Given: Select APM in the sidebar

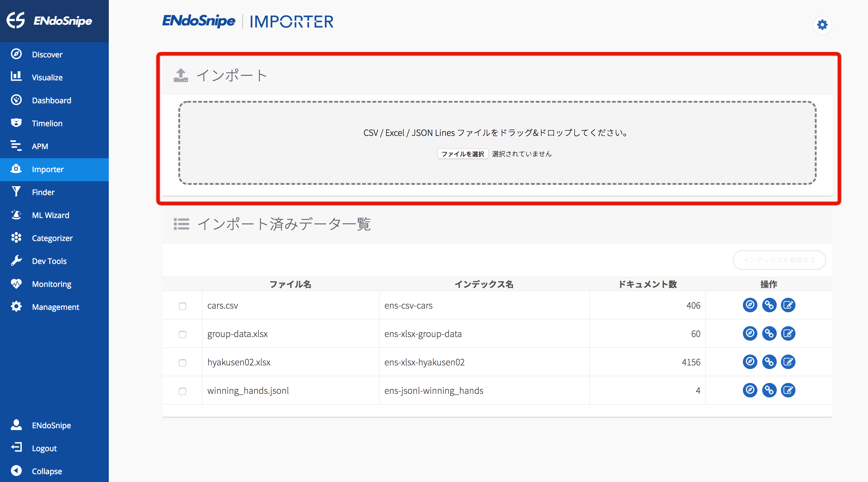Looking at the screenshot, I should point(54,146).
